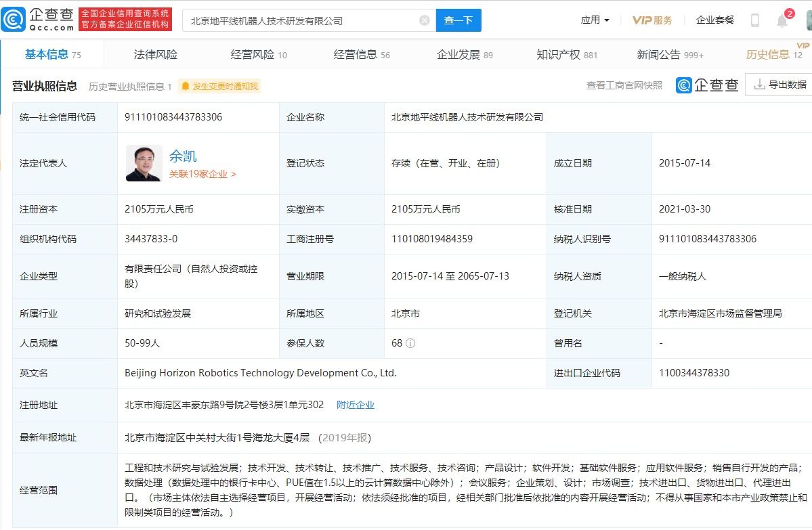812x530 pixels.
Task: Open 企业套餐 link
Action: click(x=714, y=20)
